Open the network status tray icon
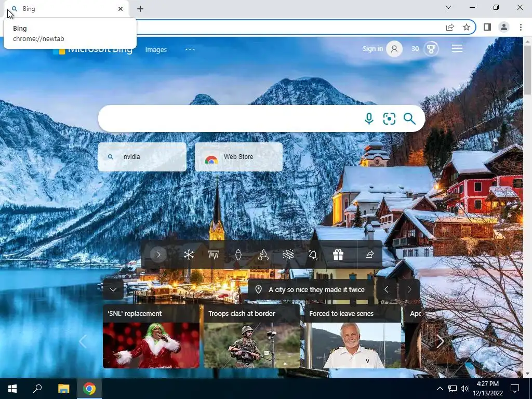This screenshot has width=532, height=399. pos(453,389)
